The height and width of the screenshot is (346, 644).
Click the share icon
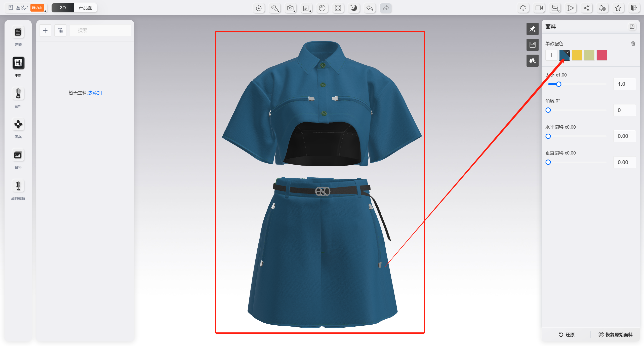click(586, 8)
